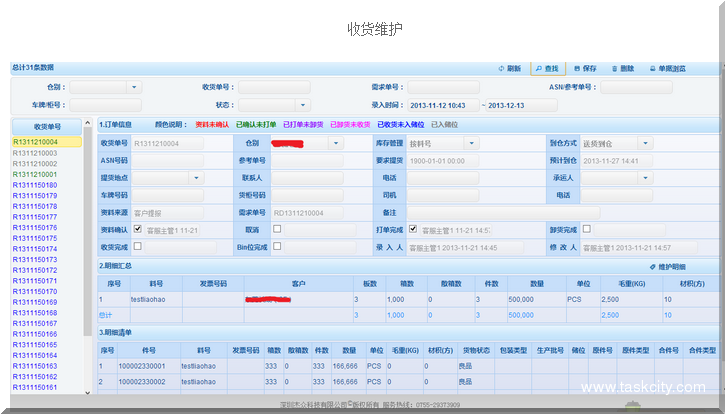The height and width of the screenshot is (414, 725).
Task: Open the 库存管理 dropdown
Action: pos(472,143)
